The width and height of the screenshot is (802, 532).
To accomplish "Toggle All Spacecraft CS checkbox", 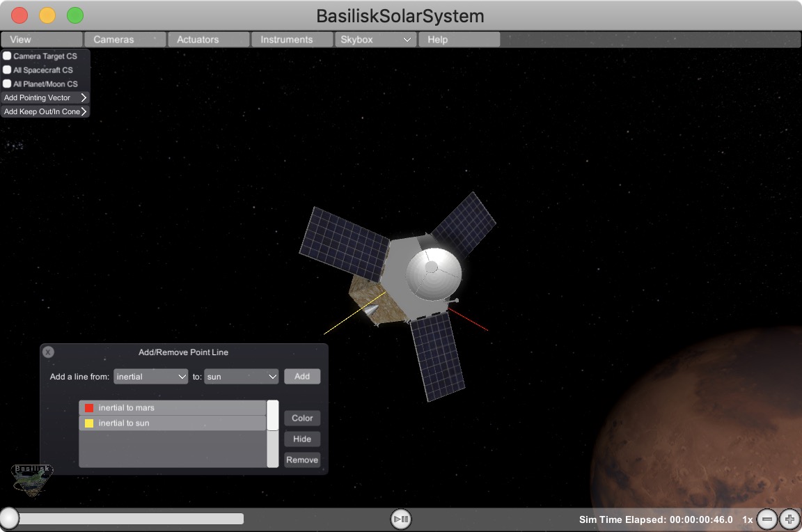I will [7, 70].
